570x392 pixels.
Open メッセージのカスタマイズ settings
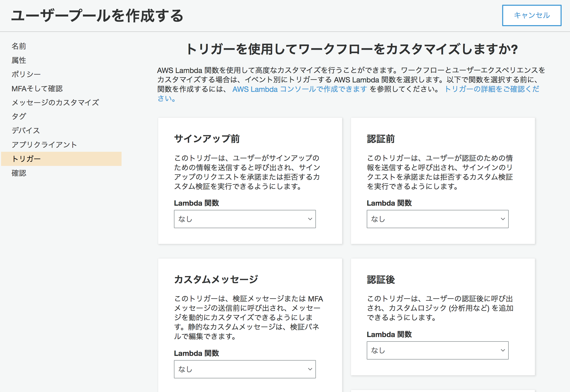tap(55, 103)
